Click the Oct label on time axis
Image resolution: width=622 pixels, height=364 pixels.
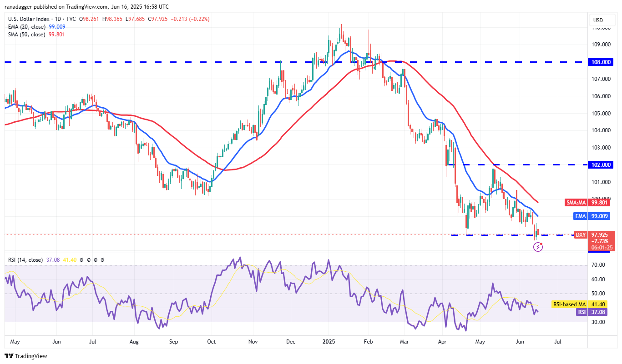click(211, 340)
